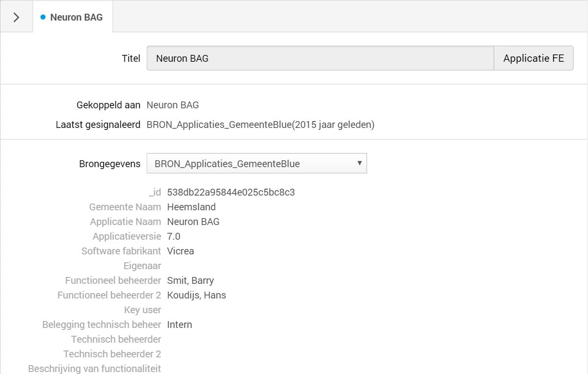Click the value Intern
This screenshot has width=588, height=374.
point(179,324)
